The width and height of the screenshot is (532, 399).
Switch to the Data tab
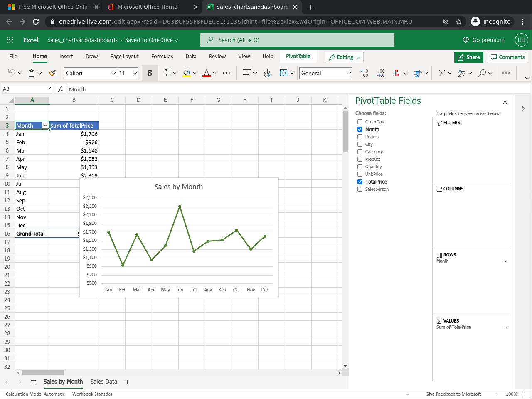click(191, 57)
